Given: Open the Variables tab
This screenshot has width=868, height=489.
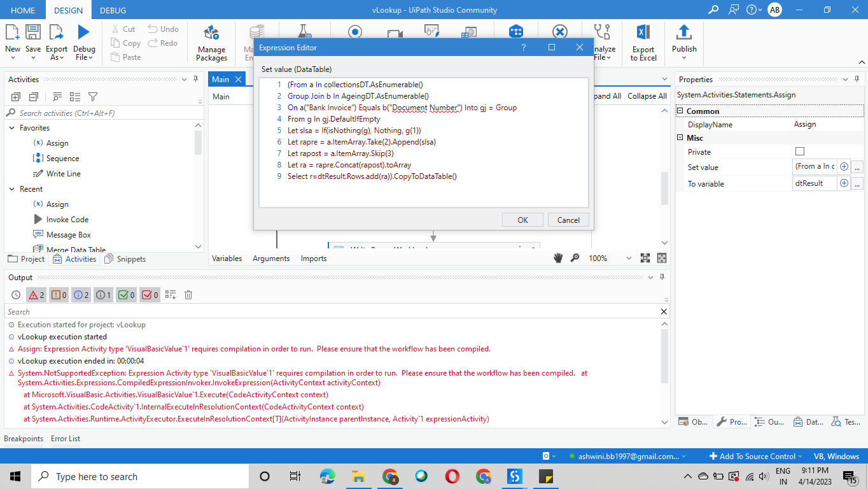Looking at the screenshot, I should [x=227, y=259].
